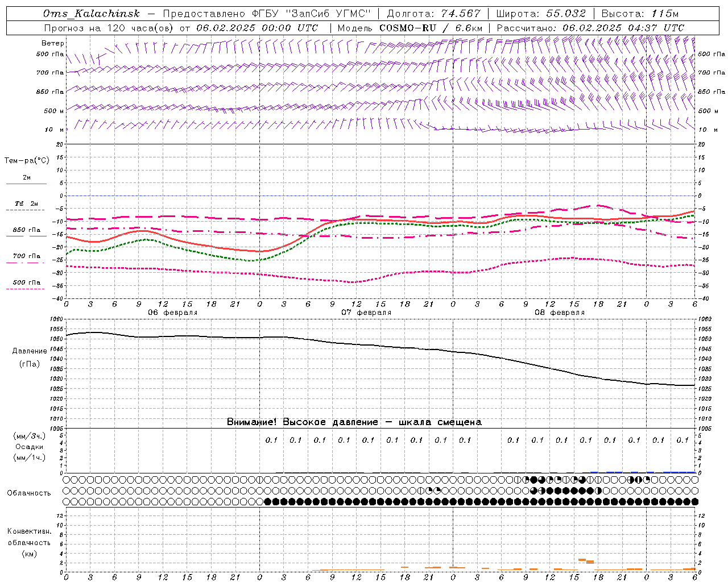Click the Тем-ра(°C) panel label
The height and width of the screenshot is (582, 728).
point(27,161)
